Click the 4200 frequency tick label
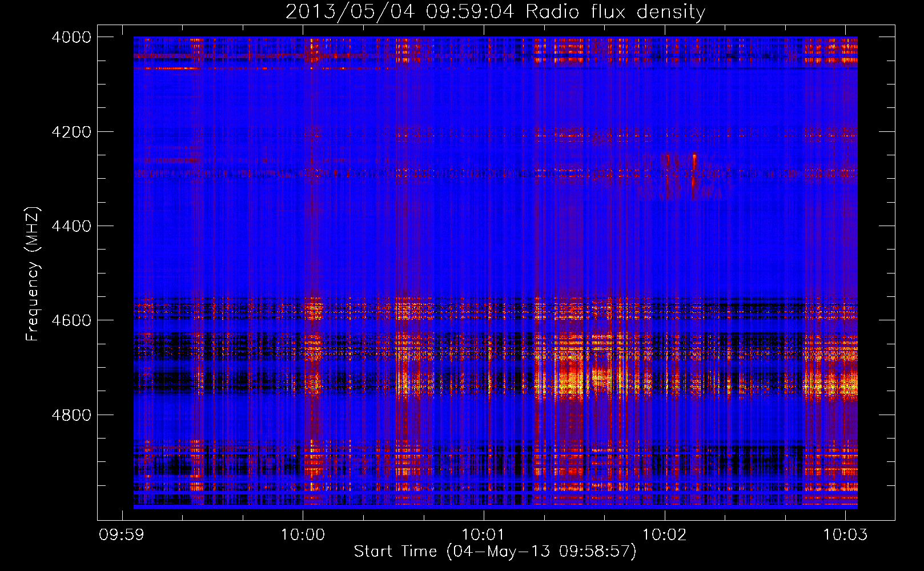Viewport: 924px width, 571px height. [x=71, y=132]
